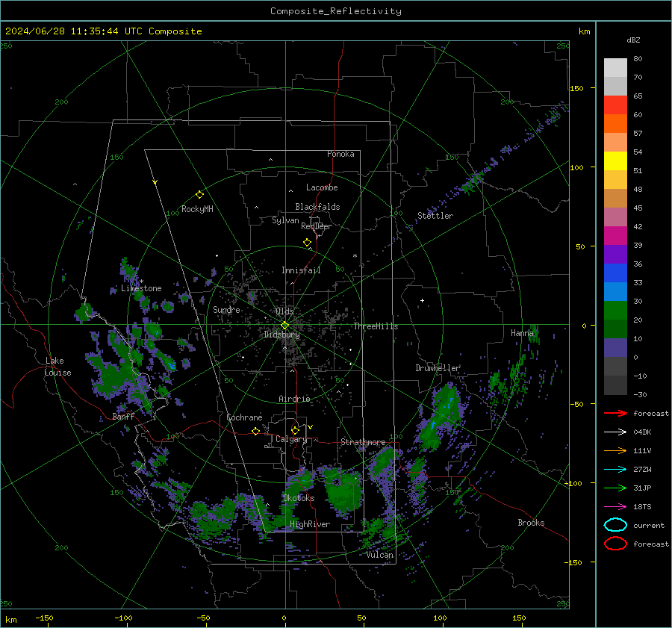Click the -100 tick on bottom axis
Image resolution: width=672 pixels, height=628 pixels.
[x=123, y=618]
